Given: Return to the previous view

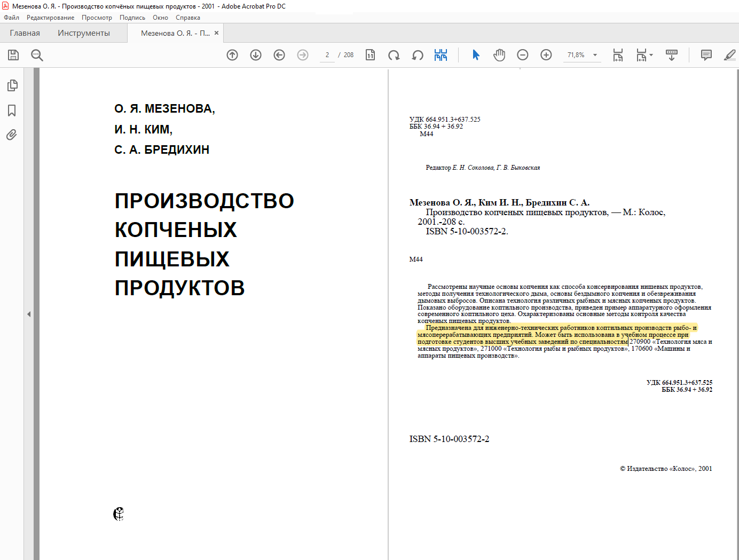Looking at the screenshot, I should pyautogui.click(x=279, y=55).
